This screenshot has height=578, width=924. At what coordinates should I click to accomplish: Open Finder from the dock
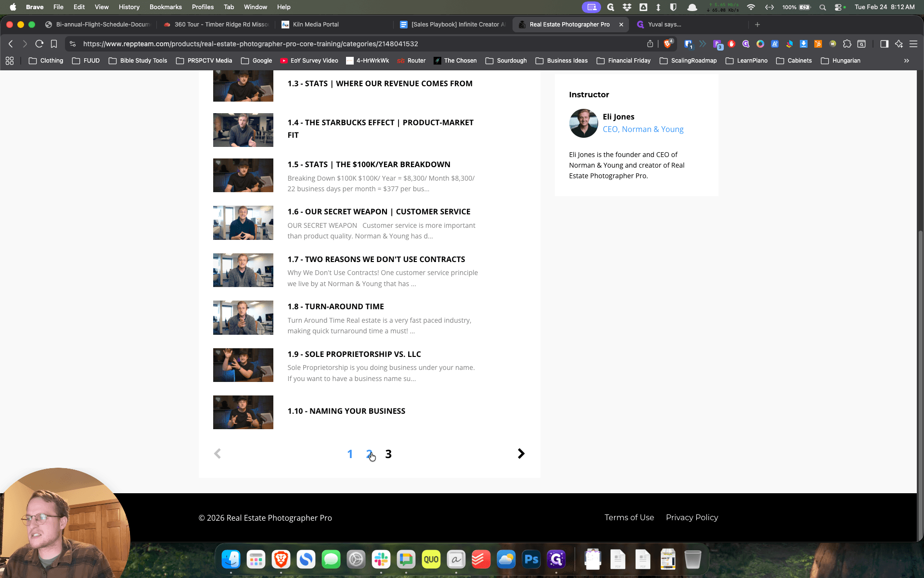[x=231, y=559]
